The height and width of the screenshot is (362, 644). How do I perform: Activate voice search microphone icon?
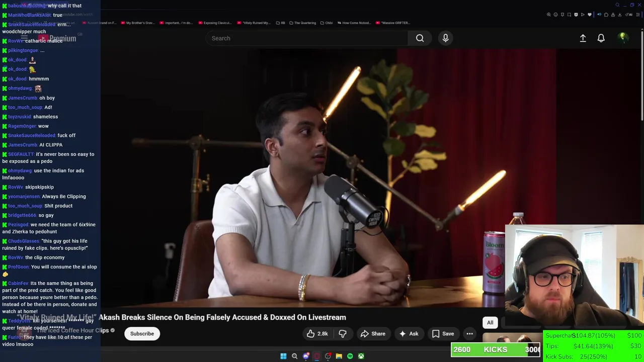point(445,38)
